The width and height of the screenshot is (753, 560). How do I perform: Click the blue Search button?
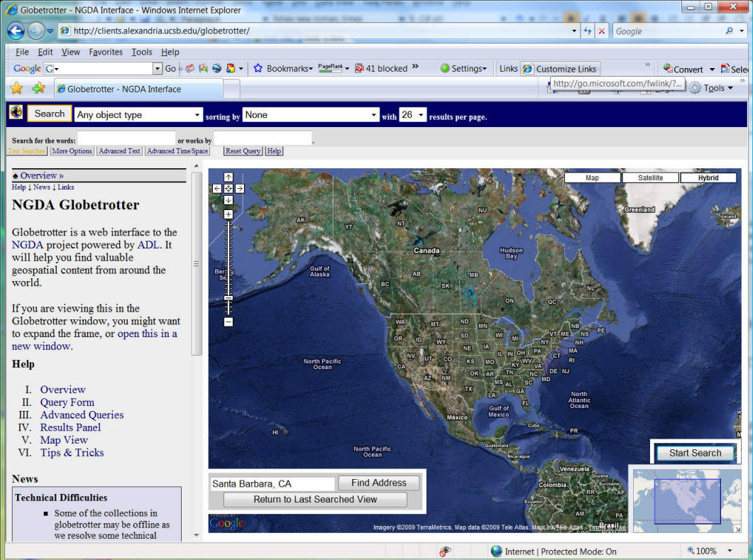[50, 114]
